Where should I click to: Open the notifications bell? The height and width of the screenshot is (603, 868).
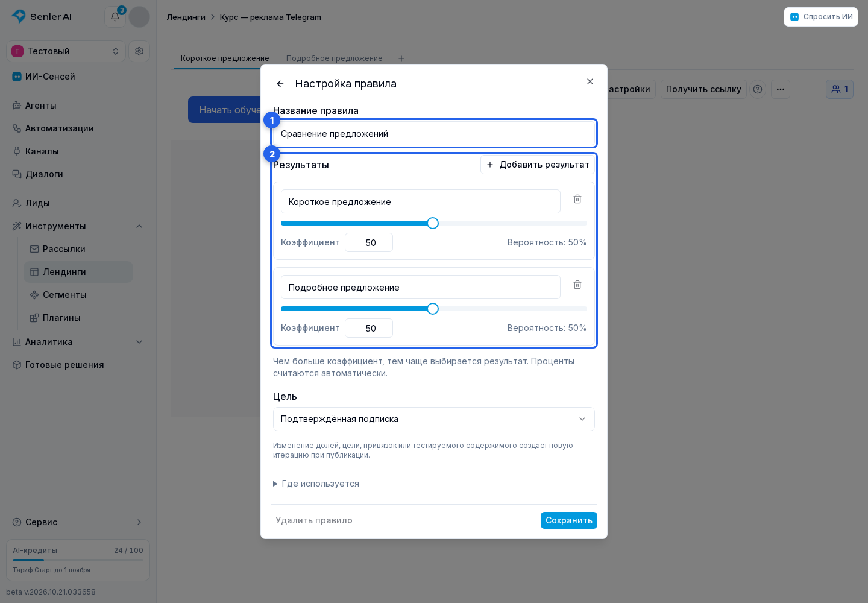coord(115,17)
